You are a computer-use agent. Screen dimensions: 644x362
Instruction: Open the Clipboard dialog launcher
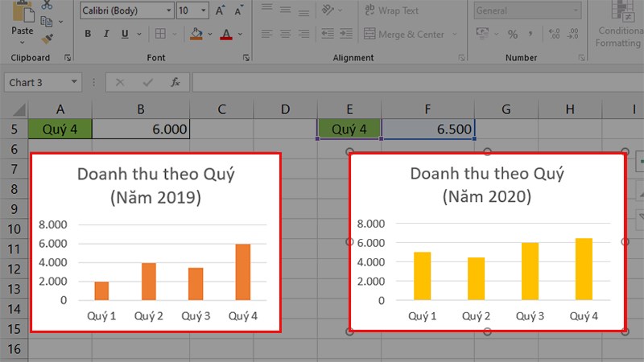[x=68, y=58]
